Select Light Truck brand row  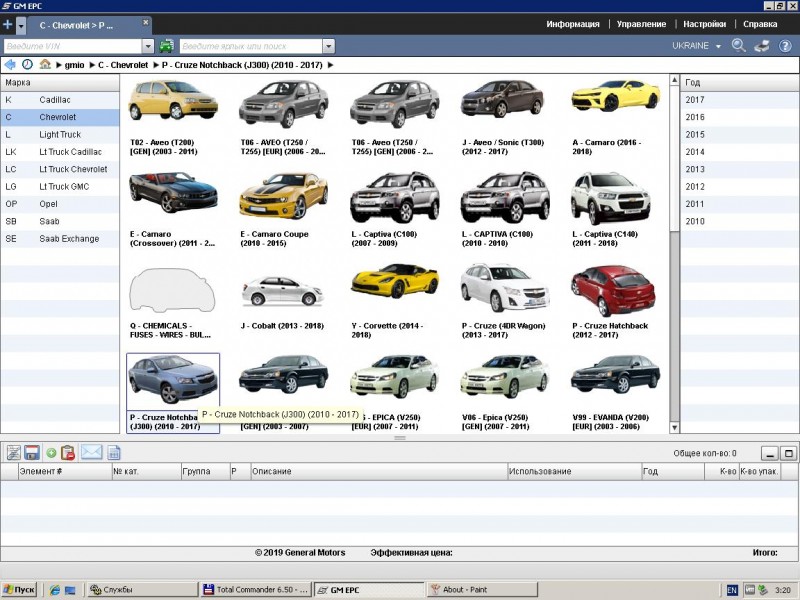(60, 135)
